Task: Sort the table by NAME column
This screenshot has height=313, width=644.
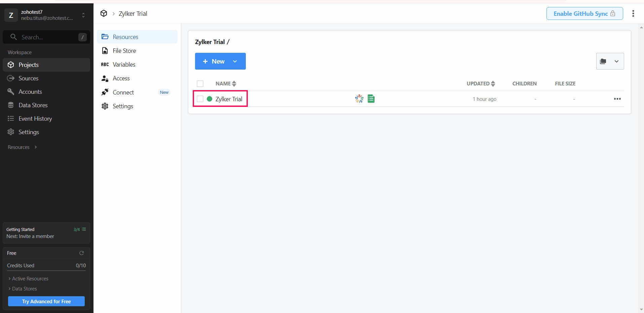Action: [x=226, y=84]
